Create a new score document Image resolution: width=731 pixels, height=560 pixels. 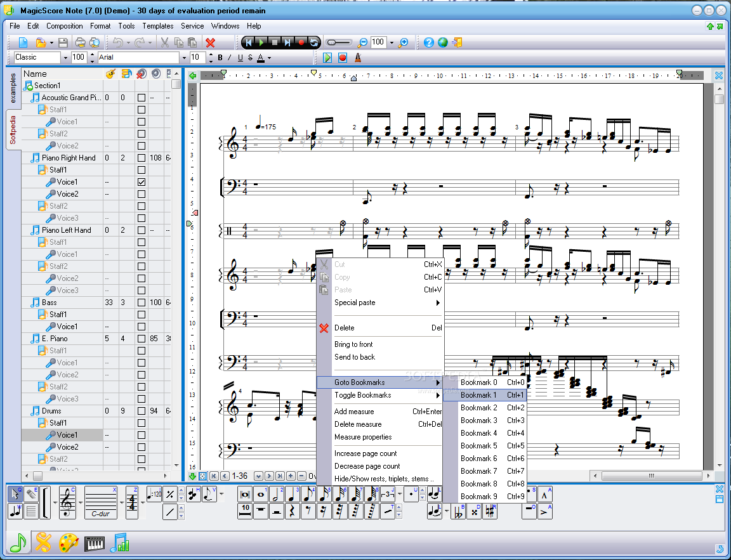click(x=23, y=42)
